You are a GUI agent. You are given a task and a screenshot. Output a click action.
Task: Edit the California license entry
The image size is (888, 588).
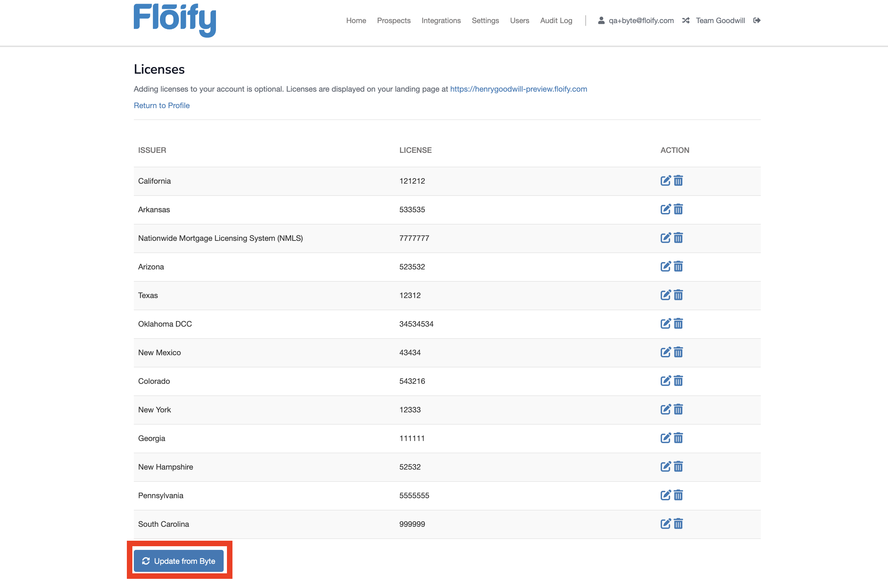tap(665, 181)
